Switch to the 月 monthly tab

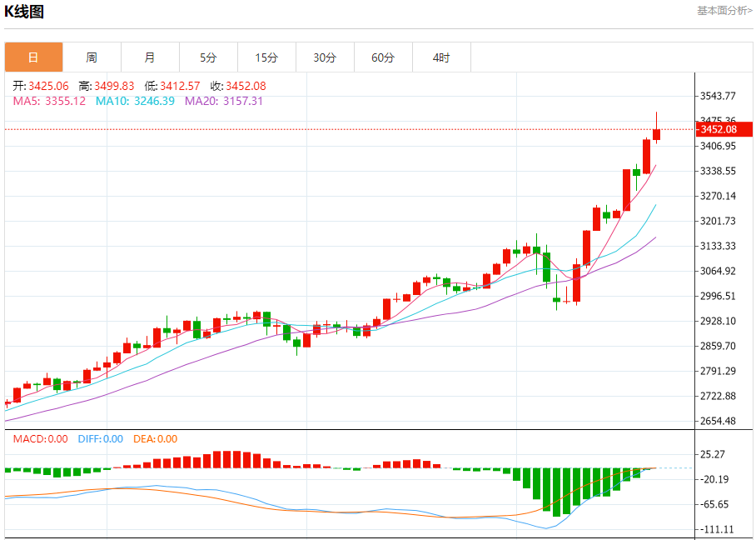click(x=150, y=57)
